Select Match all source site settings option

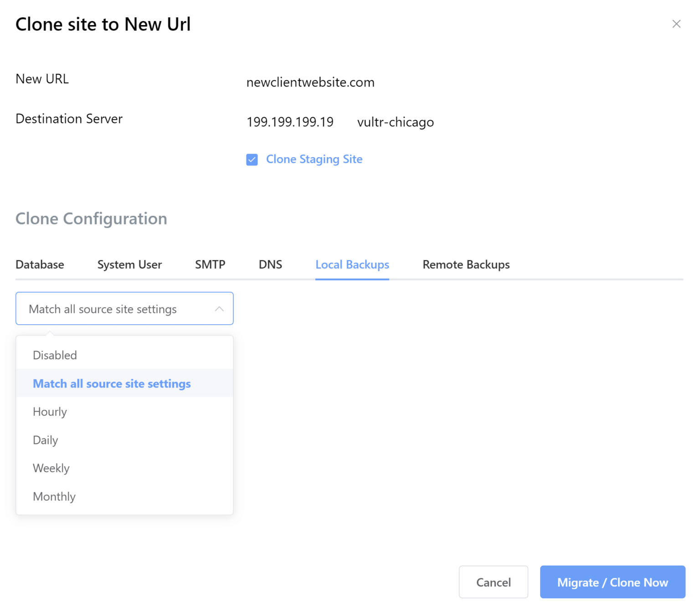(112, 383)
